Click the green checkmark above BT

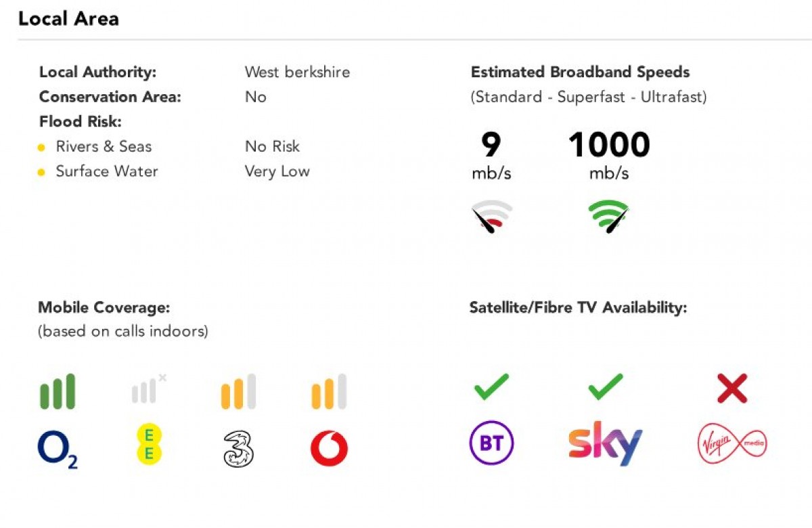point(491,388)
